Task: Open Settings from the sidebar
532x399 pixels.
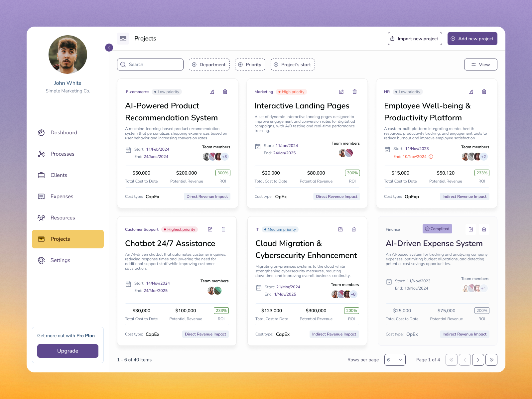Action: point(68,260)
